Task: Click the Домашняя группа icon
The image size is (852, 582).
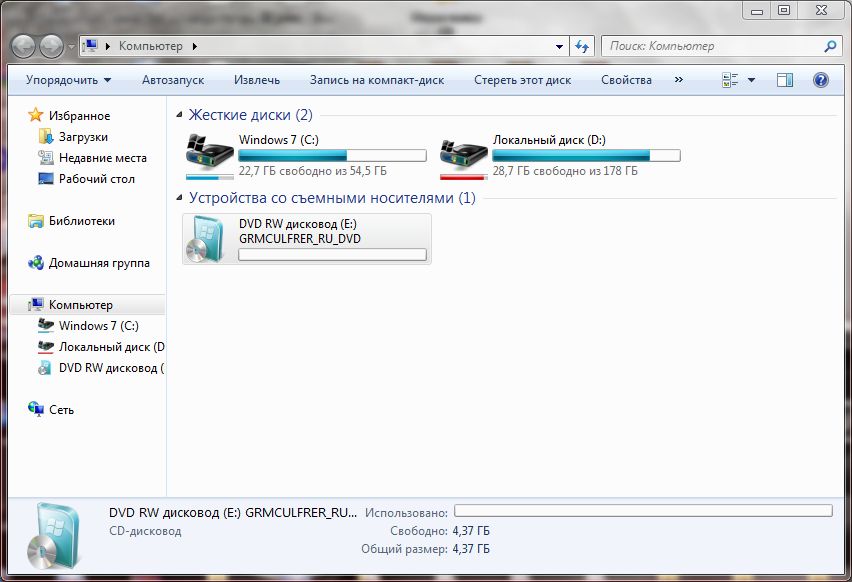Action: 36,262
